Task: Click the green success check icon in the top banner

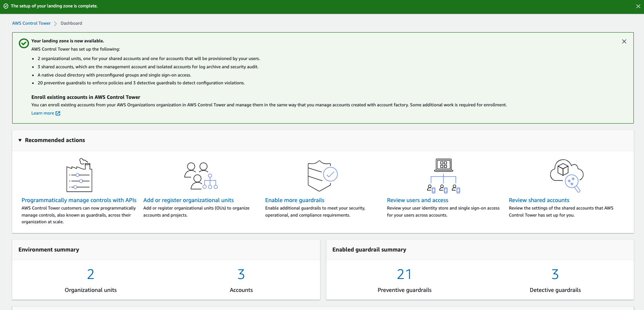Action: pos(6,6)
